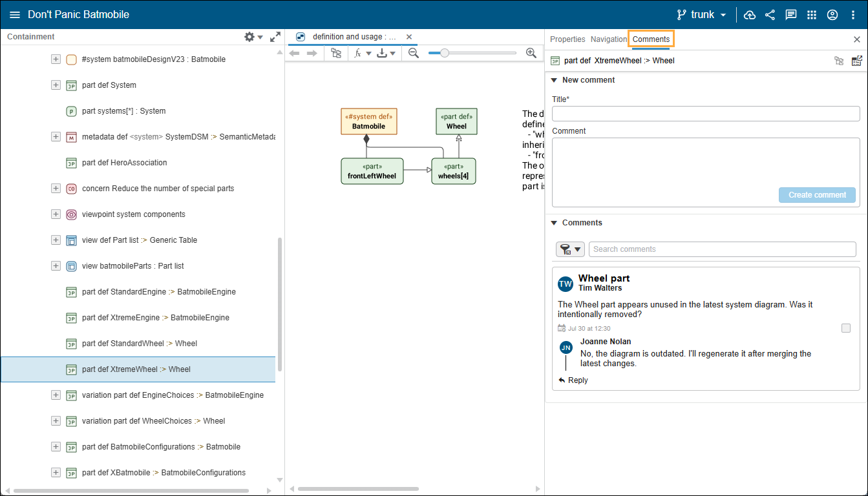The width and height of the screenshot is (868, 496).
Task: Close the right-side properties panel
Action: point(857,39)
